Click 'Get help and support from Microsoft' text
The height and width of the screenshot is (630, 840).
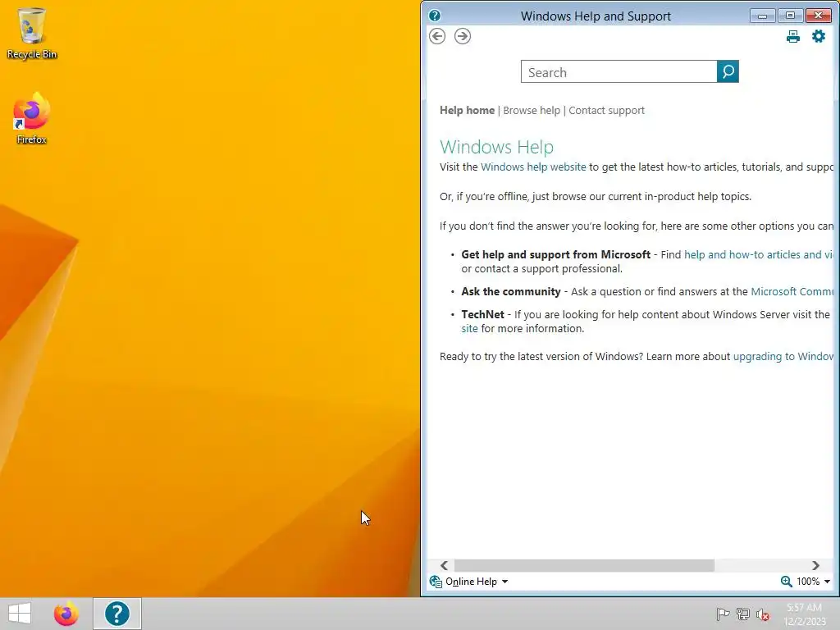click(x=555, y=255)
